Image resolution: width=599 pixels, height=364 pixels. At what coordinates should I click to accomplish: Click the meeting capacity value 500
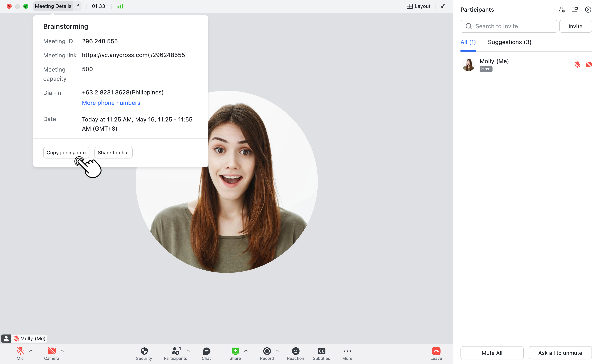coord(87,69)
